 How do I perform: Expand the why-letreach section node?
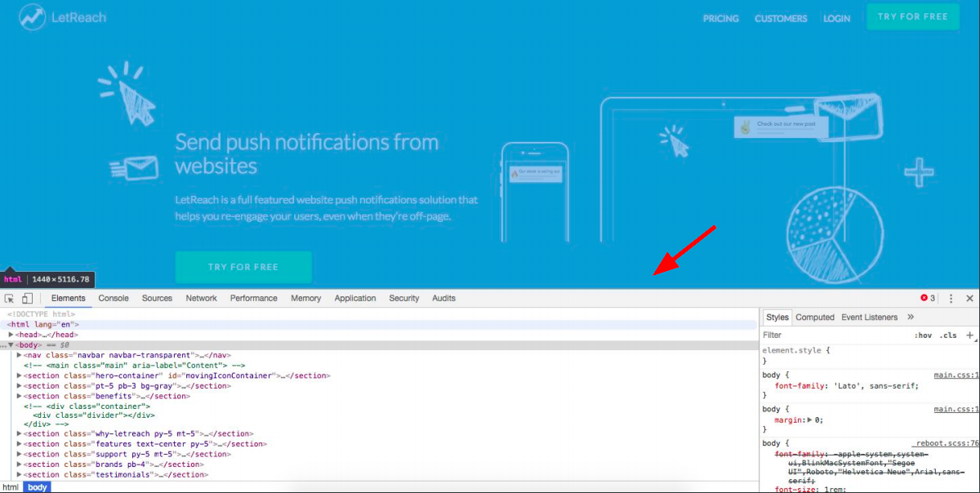coord(19,434)
